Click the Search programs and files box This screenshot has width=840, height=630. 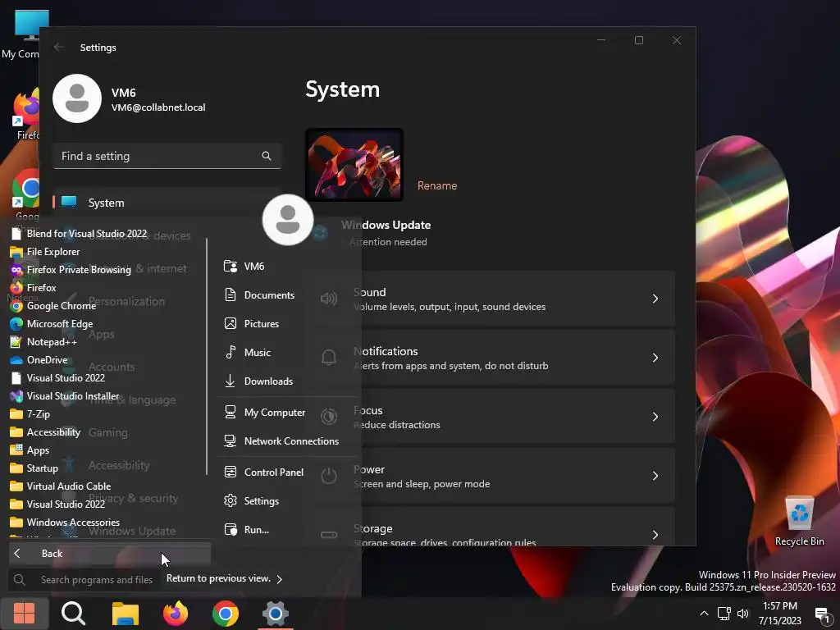97,580
